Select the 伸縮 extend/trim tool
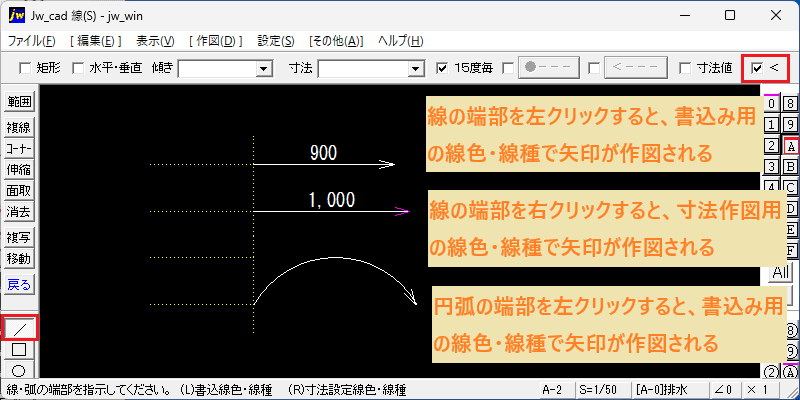 19,169
